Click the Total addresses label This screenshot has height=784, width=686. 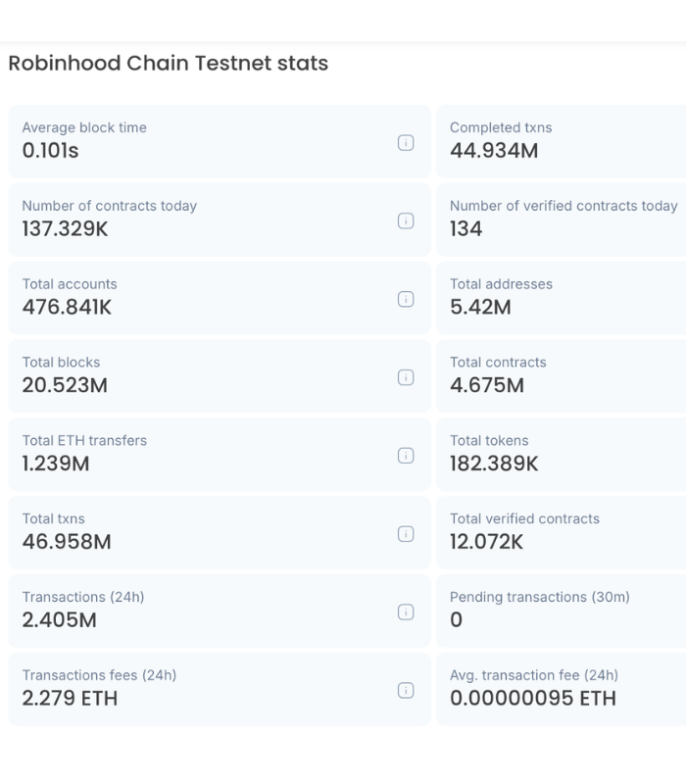click(x=502, y=284)
